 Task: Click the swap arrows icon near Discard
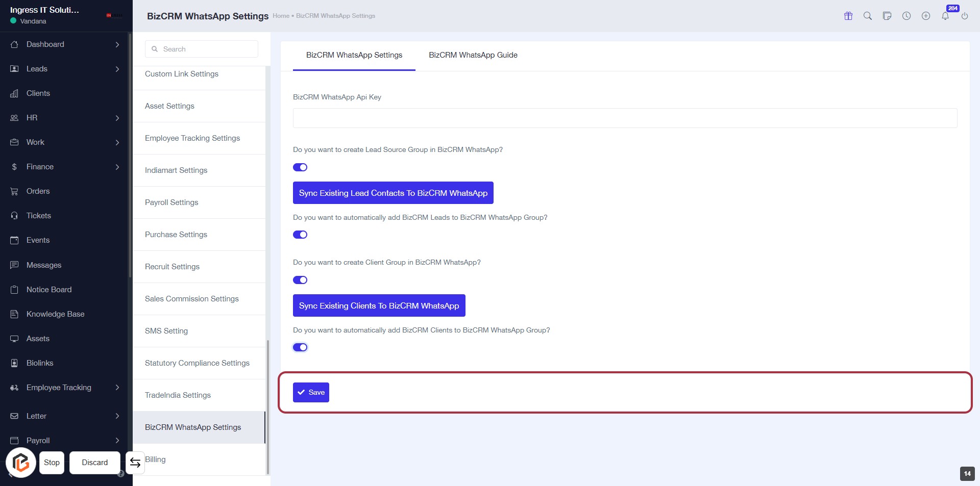point(135,463)
